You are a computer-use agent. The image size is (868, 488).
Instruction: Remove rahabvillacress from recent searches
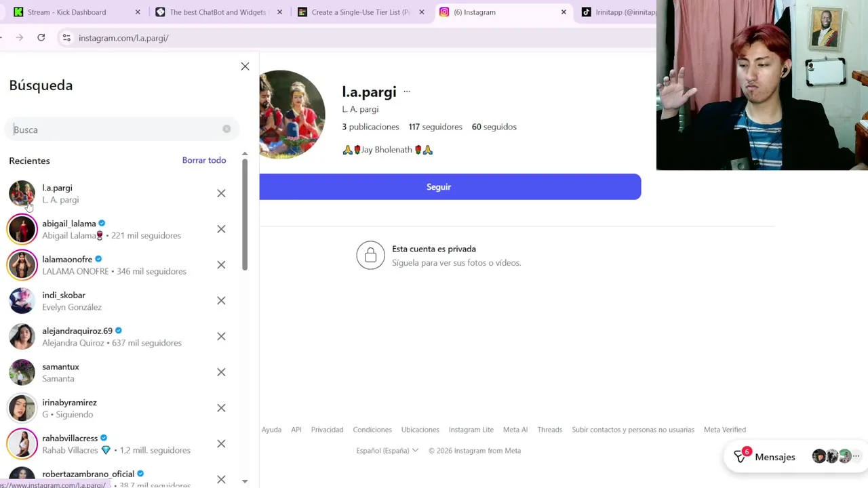pos(221,444)
